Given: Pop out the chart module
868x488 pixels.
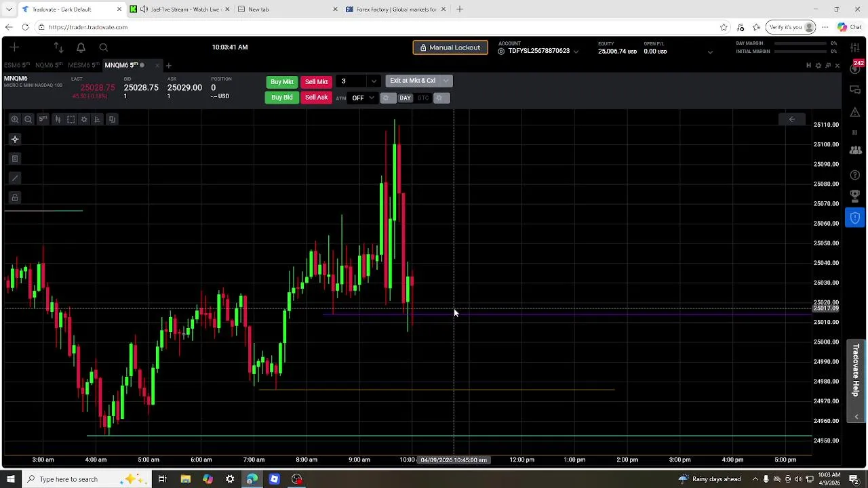Looking at the screenshot, I should click(x=828, y=66).
